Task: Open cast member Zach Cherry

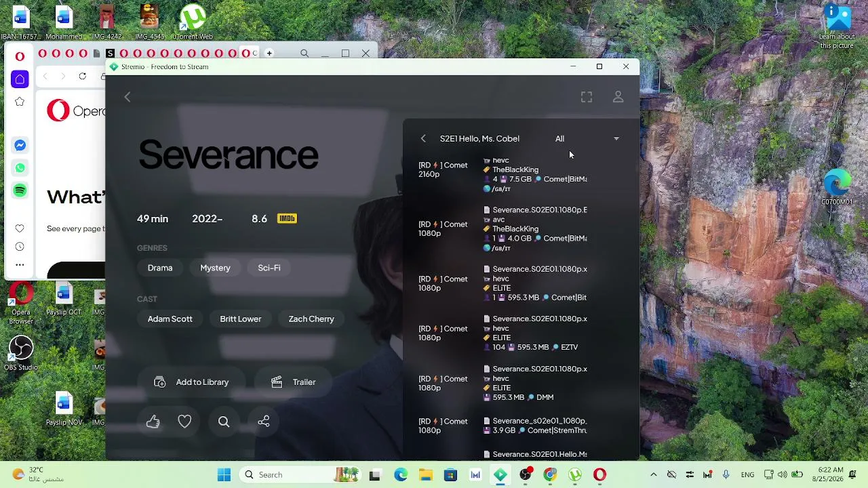Action: point(311,319)
